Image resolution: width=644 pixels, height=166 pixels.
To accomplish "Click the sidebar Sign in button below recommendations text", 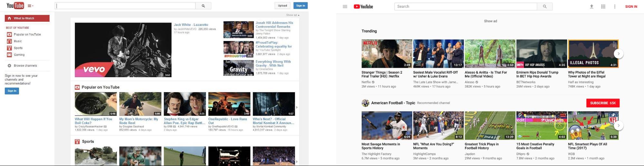I will 12,91.
